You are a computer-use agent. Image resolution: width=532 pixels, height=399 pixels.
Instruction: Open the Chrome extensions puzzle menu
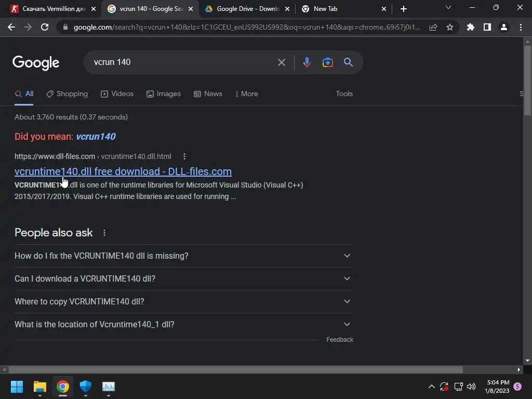click(470, 27)
